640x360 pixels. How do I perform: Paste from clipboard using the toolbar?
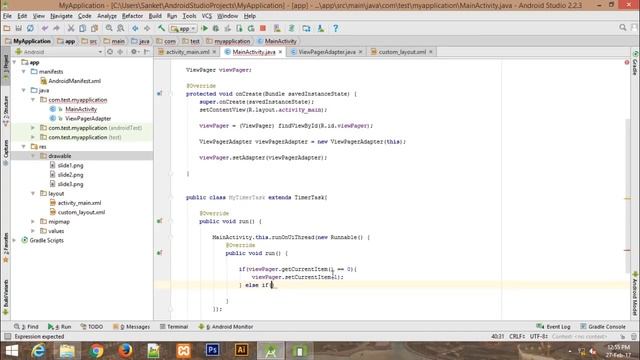point(94,28)
